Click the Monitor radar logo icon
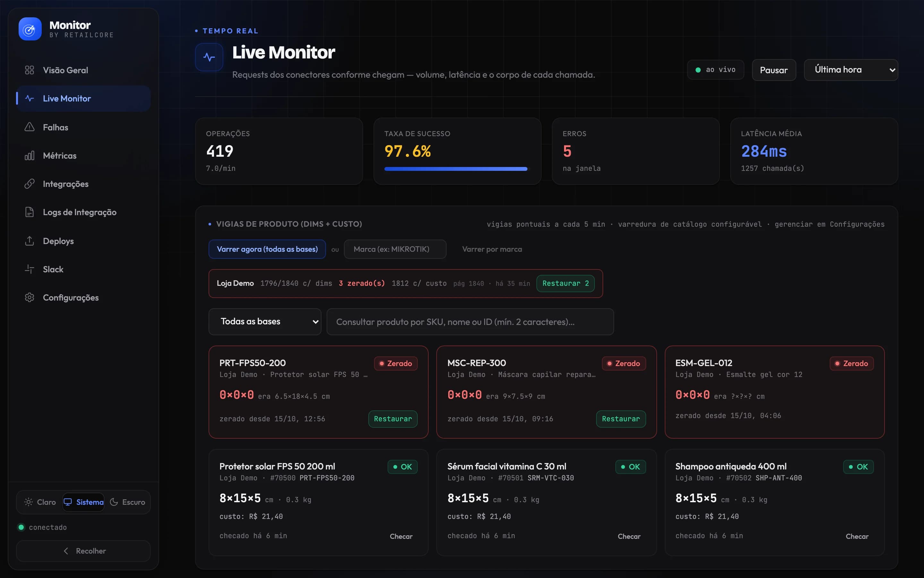Image resolution: width=924 pixels, height=578 pixels. pyautogui.click(x=30, y=29)
